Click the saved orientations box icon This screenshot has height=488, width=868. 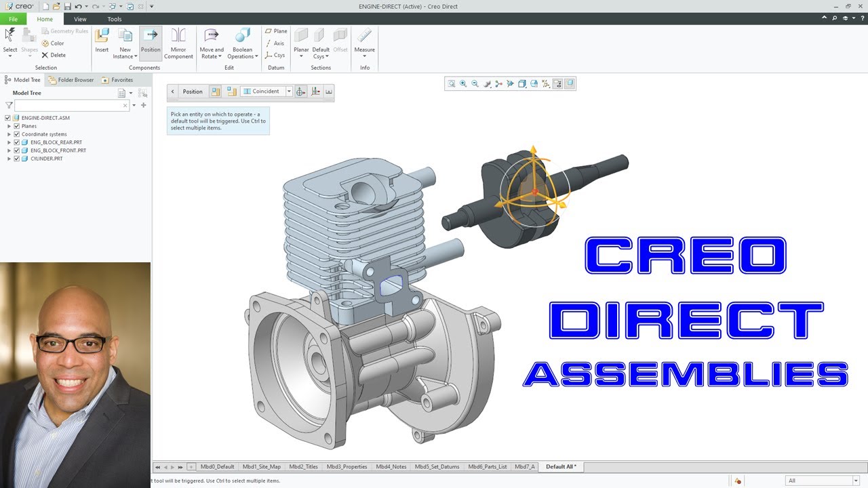(522, 84)
